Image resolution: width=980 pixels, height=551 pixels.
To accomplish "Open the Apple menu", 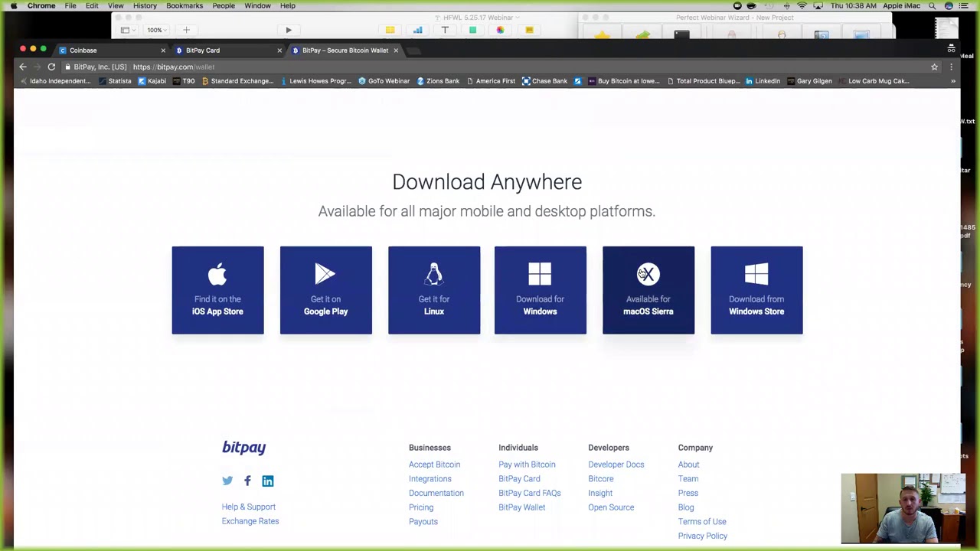I will click(x=14, y=5).
